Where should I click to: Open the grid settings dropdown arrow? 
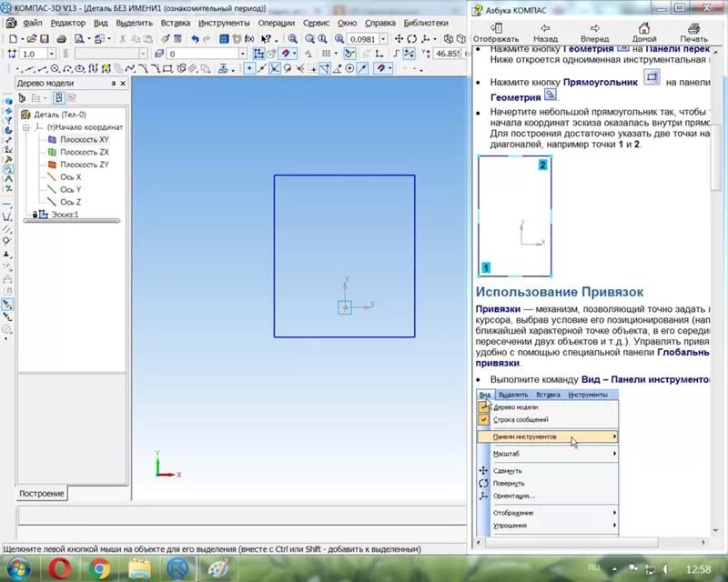click(336, 54)
